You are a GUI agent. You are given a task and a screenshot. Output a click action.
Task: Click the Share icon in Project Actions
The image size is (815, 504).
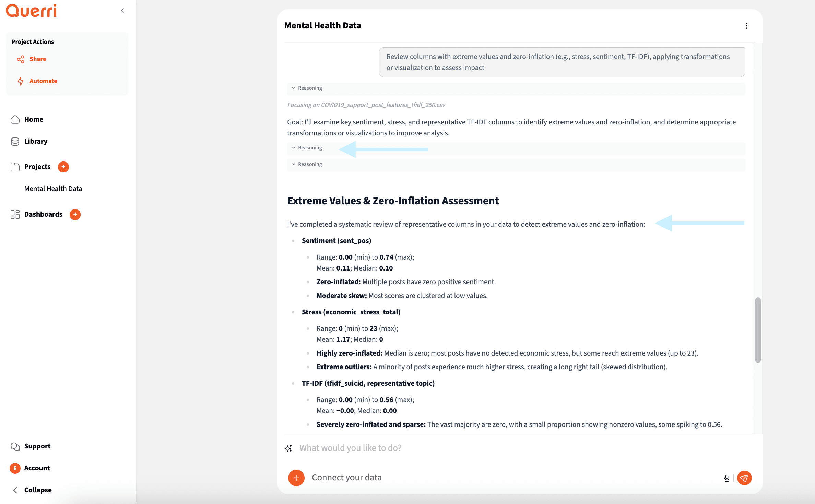[x=21, y=59]
